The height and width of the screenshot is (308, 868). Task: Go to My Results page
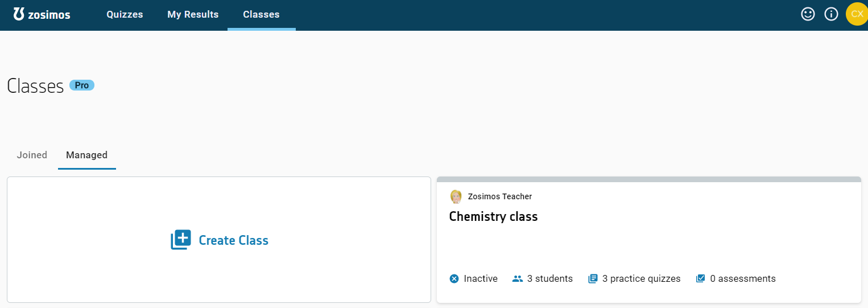(193, 15)
